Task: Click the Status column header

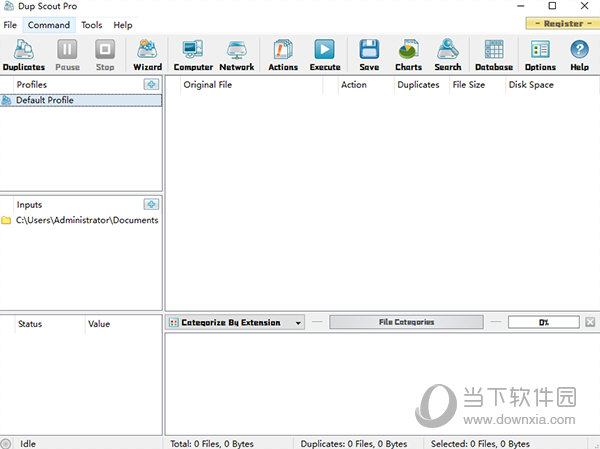Action: tap(49, 324)
